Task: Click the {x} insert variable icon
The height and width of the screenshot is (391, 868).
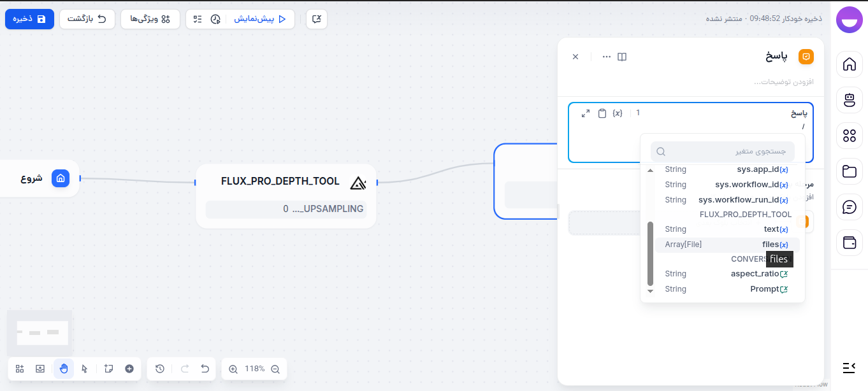Action: (617, 113)
